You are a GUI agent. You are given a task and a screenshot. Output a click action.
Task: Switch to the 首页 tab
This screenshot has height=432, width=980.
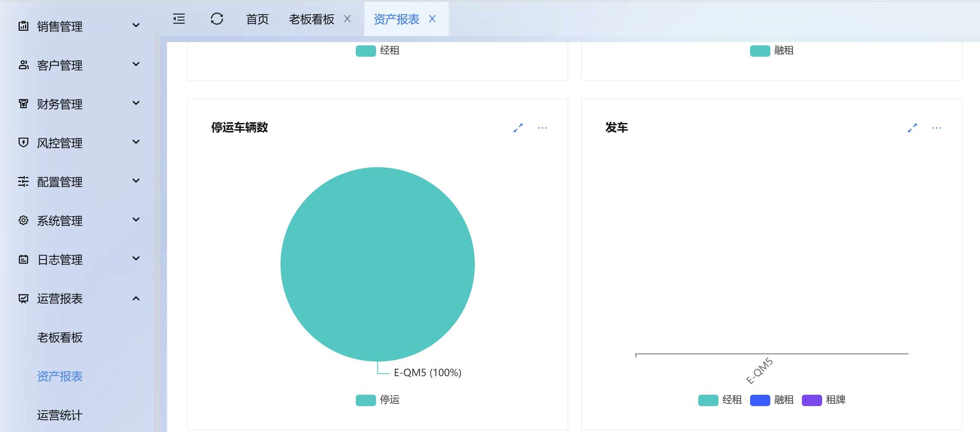tap(257, 19)
